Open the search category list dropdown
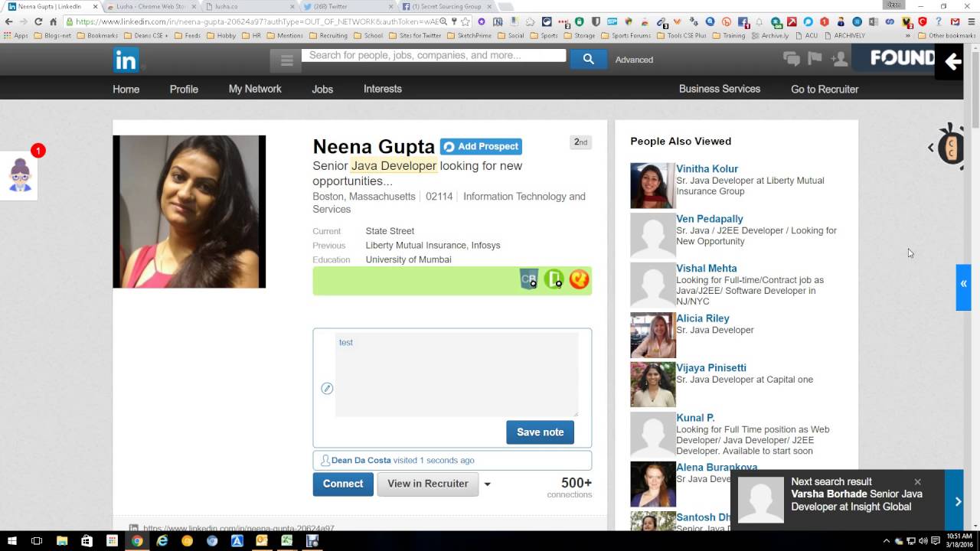Screen dimensions: 980x551 click(x=286, y=60)
